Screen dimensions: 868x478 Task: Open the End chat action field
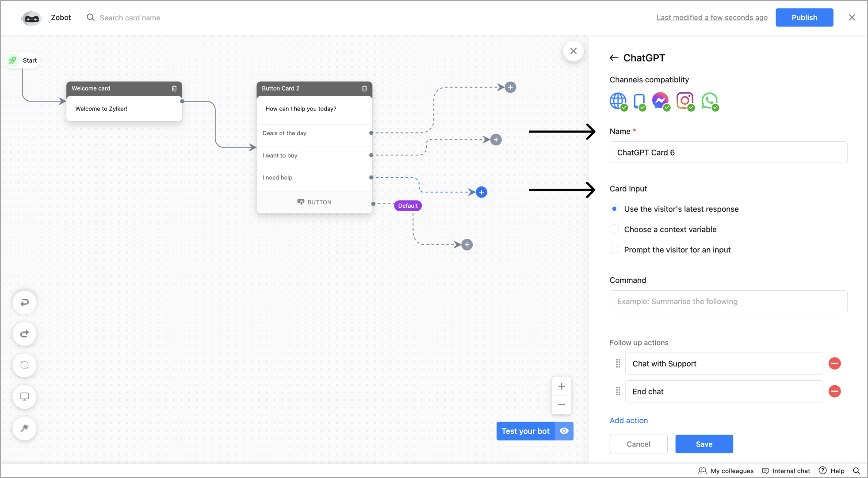coord(724,391)
